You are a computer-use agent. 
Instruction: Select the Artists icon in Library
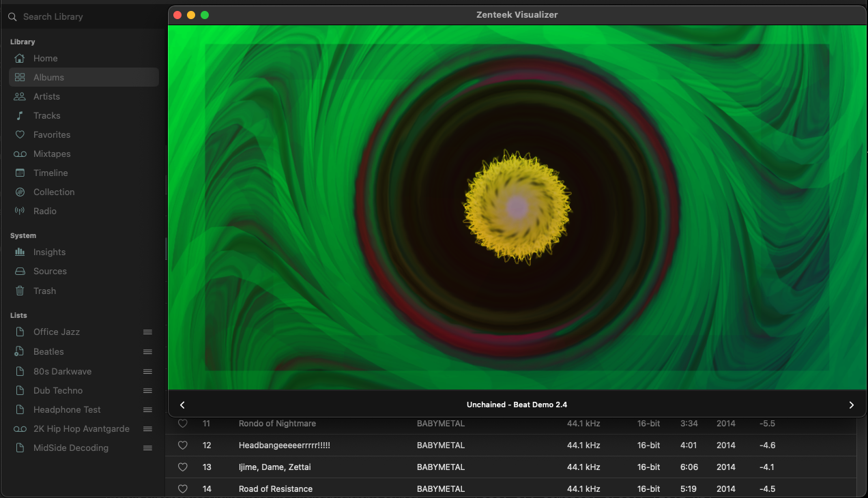coord(20,97)
